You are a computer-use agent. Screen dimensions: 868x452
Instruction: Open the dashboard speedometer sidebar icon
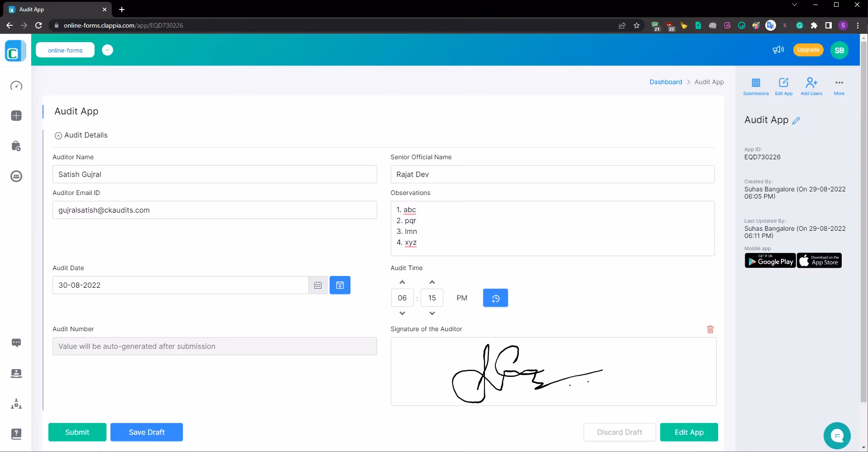[x=16, y=86]
